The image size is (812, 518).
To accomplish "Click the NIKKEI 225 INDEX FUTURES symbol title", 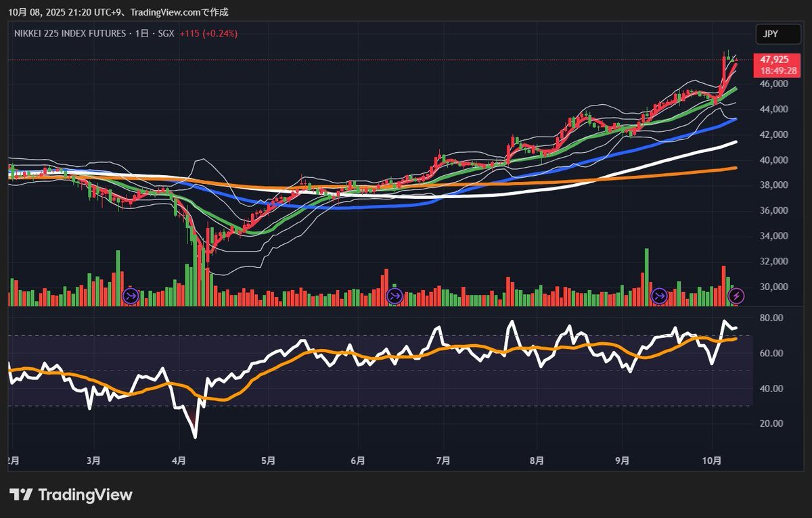I will point(70,33).
